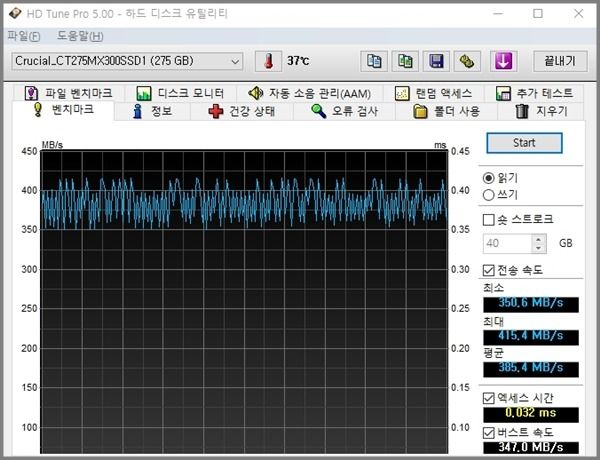Click the Start benchmark button
The width and height of the screenshot is (600, 460).
click(524, 143)
